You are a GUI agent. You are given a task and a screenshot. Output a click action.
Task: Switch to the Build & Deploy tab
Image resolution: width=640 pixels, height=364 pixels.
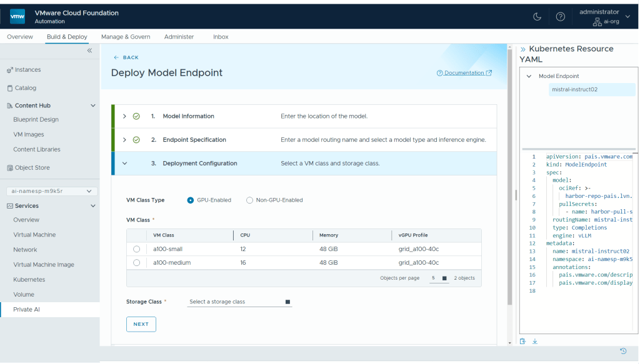(x=67, y=37)
